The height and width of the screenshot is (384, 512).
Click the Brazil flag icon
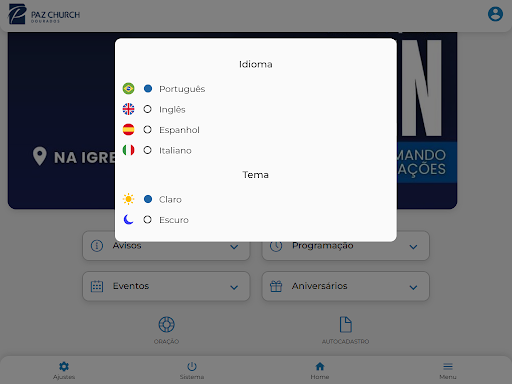(x=128, y=89)
